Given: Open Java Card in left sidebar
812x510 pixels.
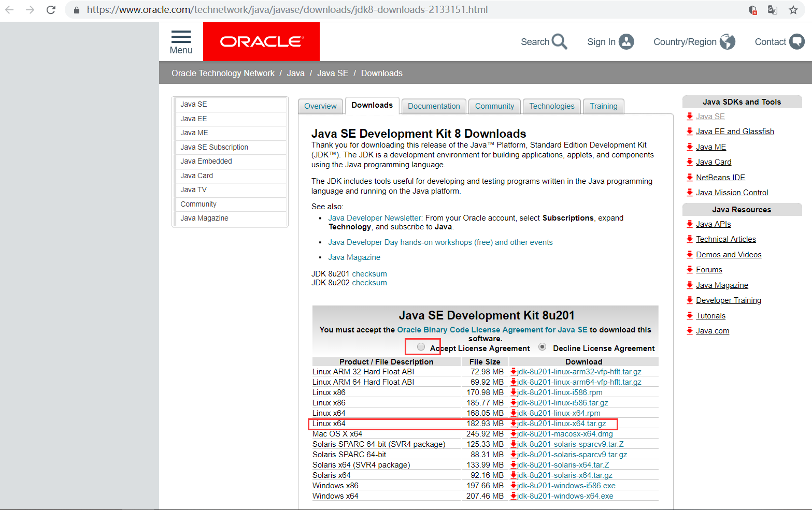Looking at the screenshot, I should coord(231,176).
